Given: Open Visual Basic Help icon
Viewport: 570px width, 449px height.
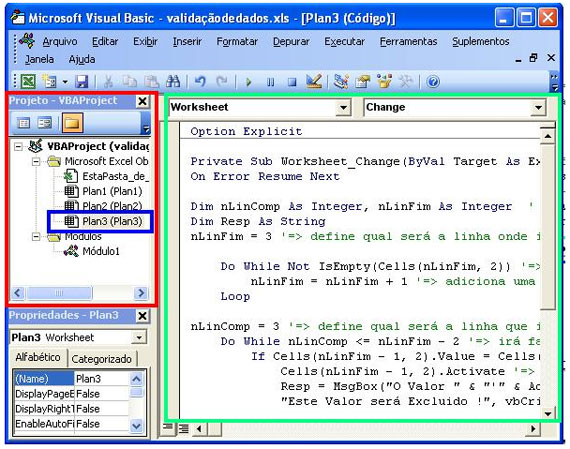Looking at the screenshot, I should pyautogui.click(x=433, y=82).
